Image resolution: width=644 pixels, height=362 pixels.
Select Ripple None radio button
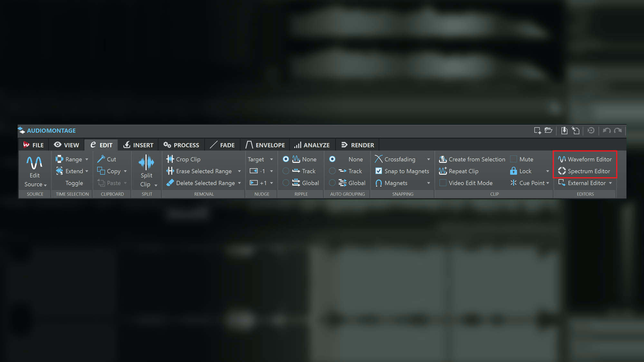(286, 159)
